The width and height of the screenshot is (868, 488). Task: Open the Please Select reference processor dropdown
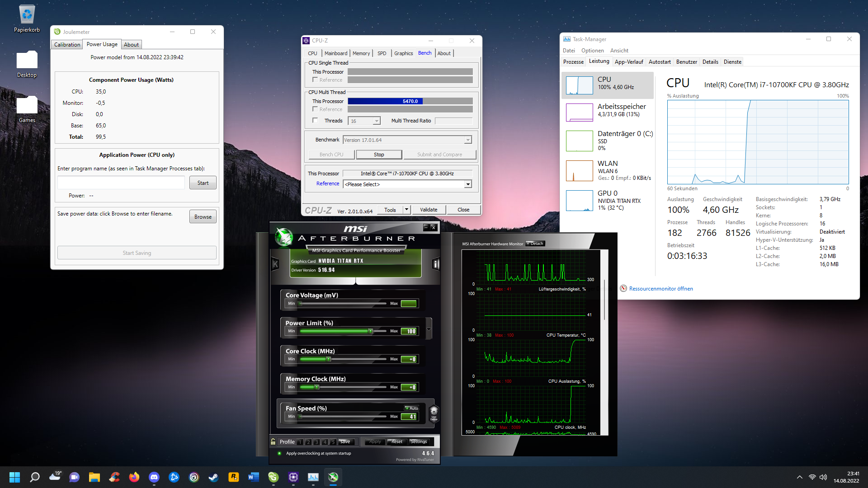468,184
